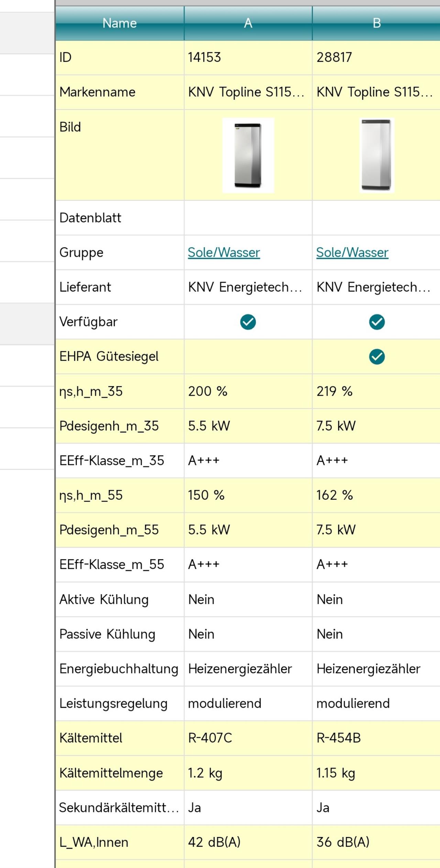Open product A heat pump image

point(248,155)
